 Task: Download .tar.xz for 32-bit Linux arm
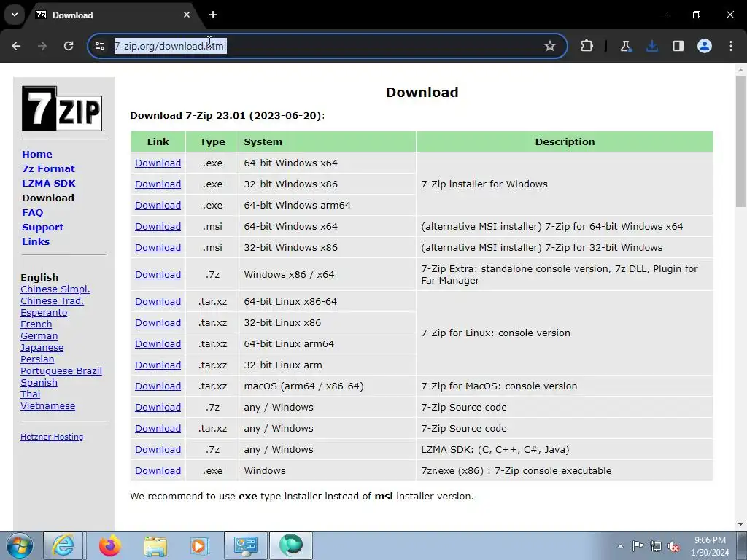[x=158, y=365]
